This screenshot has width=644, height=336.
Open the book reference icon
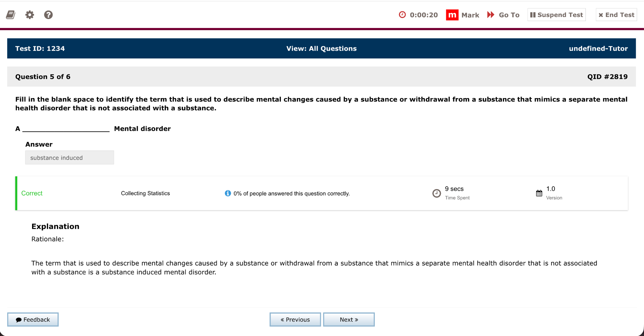[11, 15]
